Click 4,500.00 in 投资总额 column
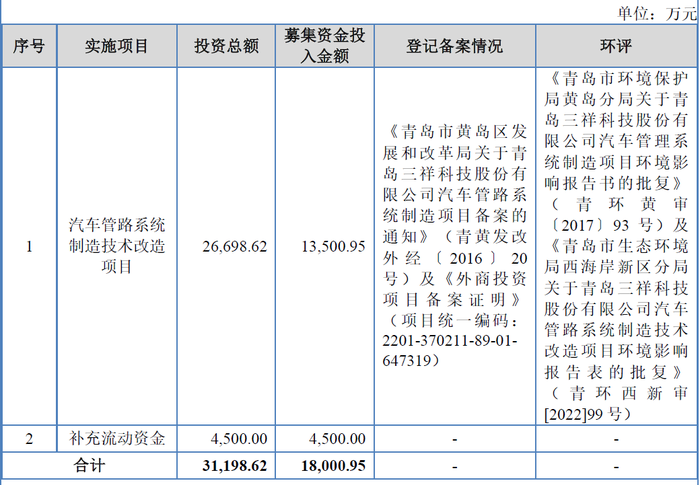 (239, 439)
